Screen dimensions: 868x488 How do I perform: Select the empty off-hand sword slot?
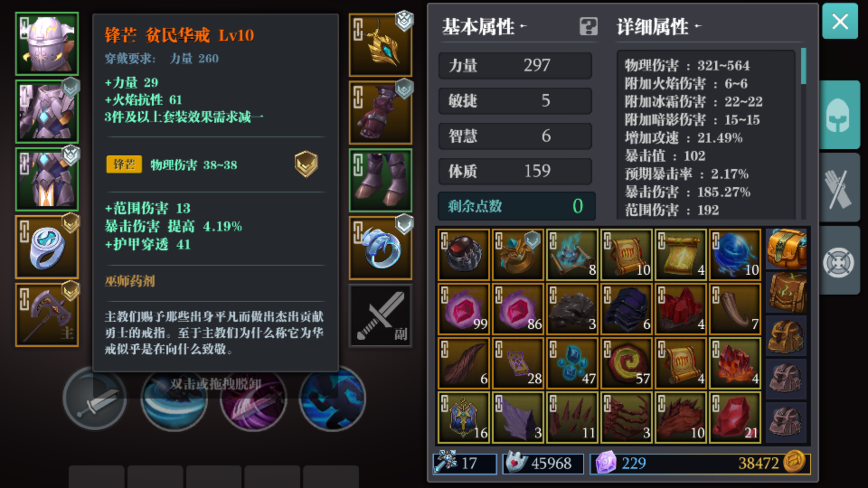pyautogui.click(x=381, y=316)
